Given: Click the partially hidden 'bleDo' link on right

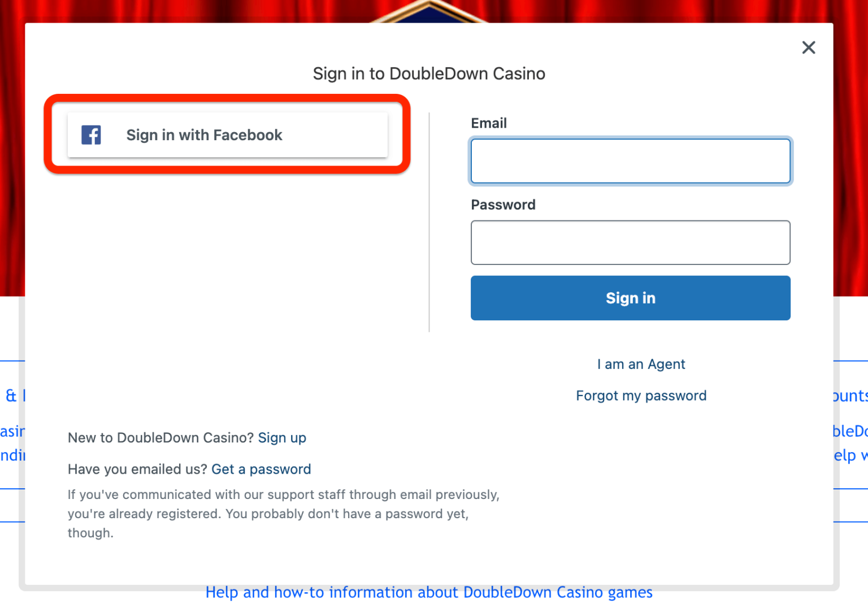Looking at the screenshot, I should [x=852, y=431].
